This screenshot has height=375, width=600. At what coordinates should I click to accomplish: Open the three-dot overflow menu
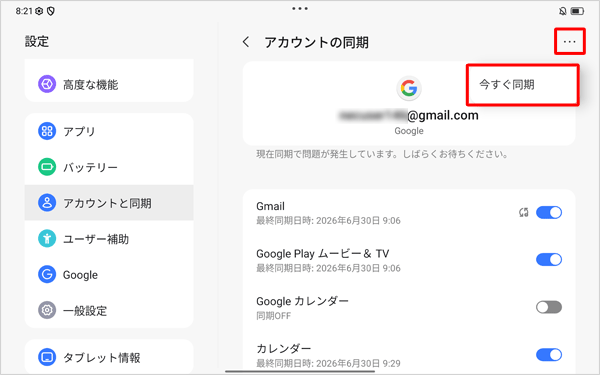(x=569, y=41)
